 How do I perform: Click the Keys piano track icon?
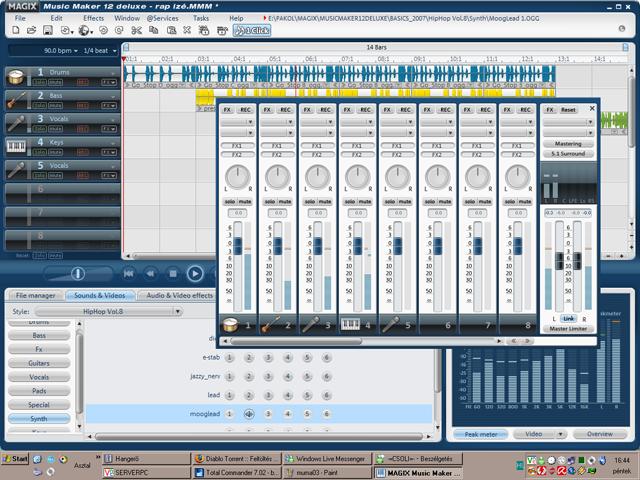point(16,146)
